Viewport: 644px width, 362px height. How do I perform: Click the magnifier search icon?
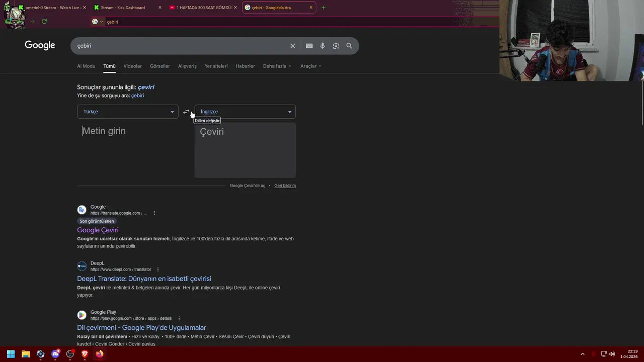coord(349,46)
